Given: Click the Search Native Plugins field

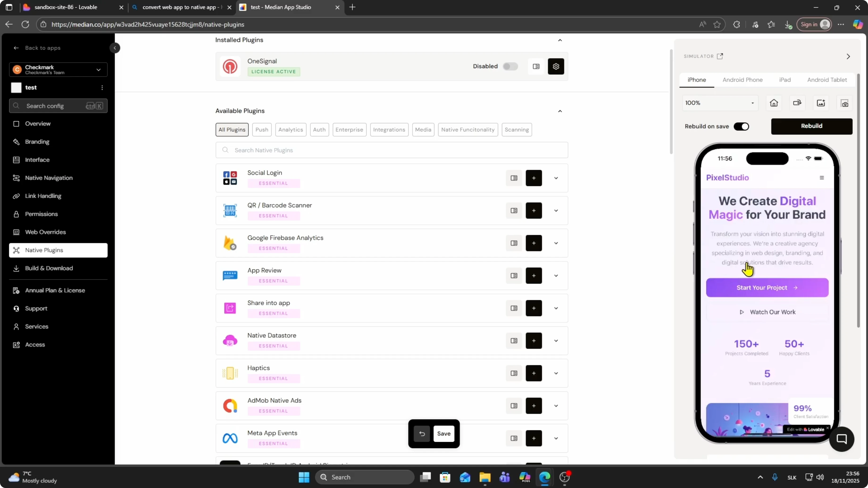Looking at the screenshot, I should [392, 150].
